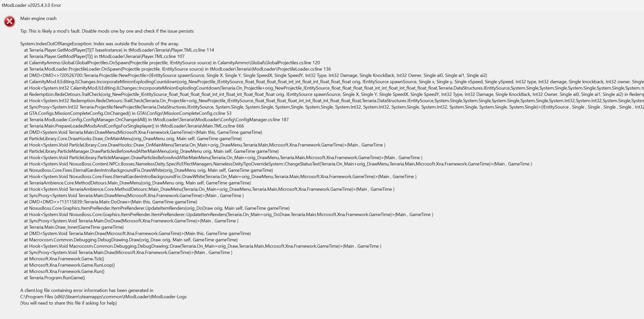Click the red error X icon
This screenshot has height=319, width=644.
tap(9, 22)
